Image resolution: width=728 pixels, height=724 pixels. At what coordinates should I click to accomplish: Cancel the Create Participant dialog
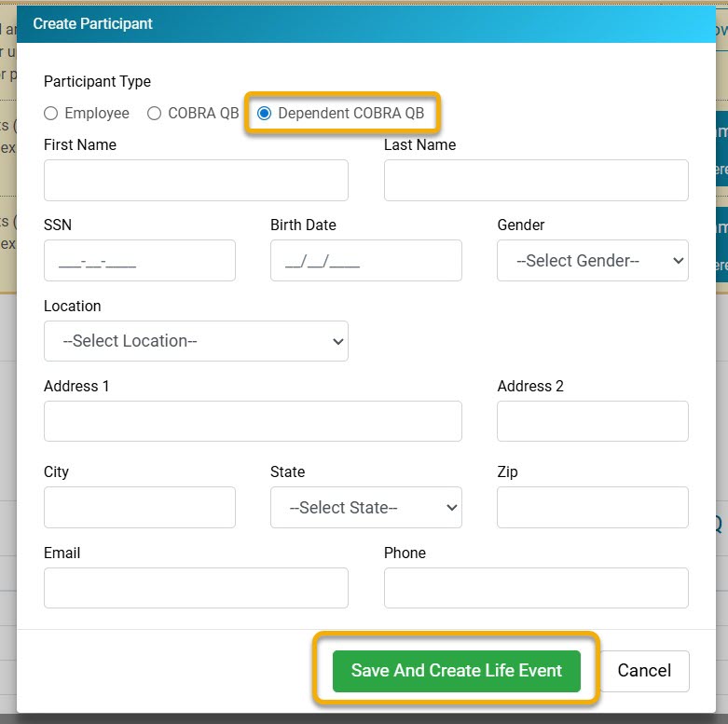pos(644,671)
